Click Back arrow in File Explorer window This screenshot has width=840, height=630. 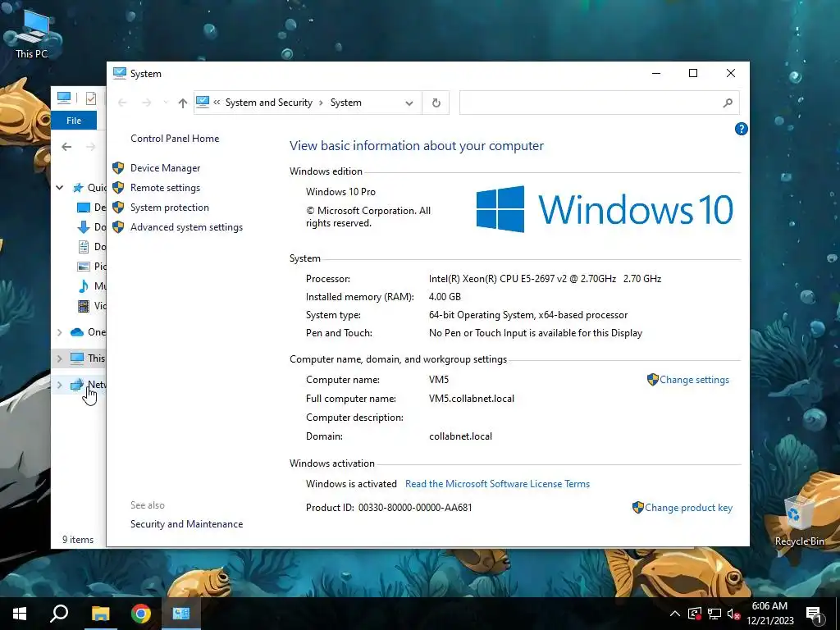coord(66,147)
